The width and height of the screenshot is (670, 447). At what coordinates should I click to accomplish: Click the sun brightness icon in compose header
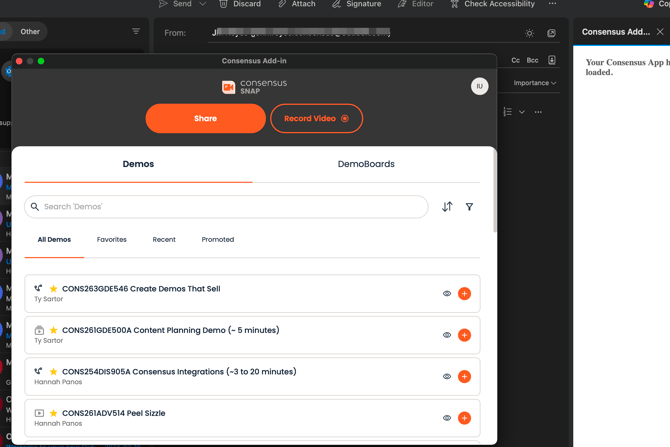coord(529,33)
